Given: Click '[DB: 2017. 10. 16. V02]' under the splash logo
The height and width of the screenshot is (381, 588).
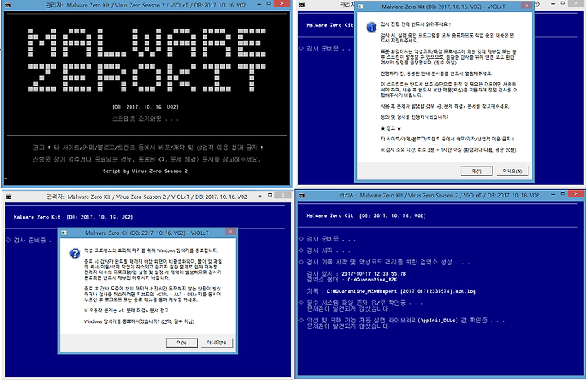Looking at the screenshot, I should [145, 107].
